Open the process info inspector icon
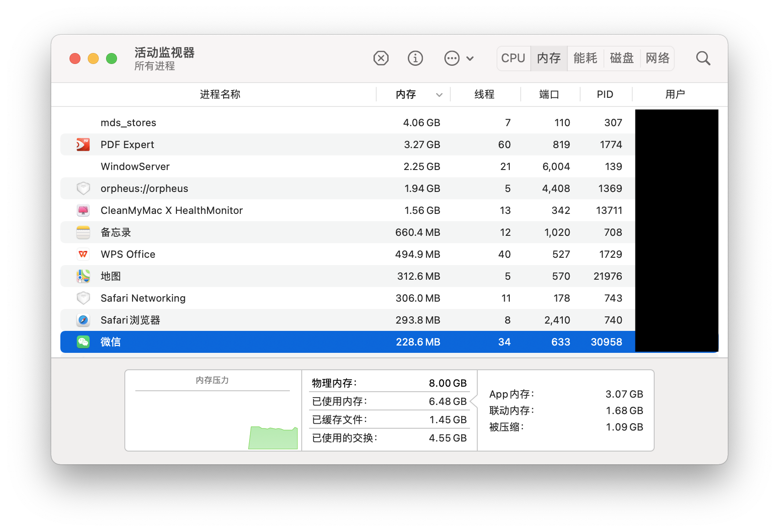The width and height of the screenshot is (779, 532). point(415,59)
